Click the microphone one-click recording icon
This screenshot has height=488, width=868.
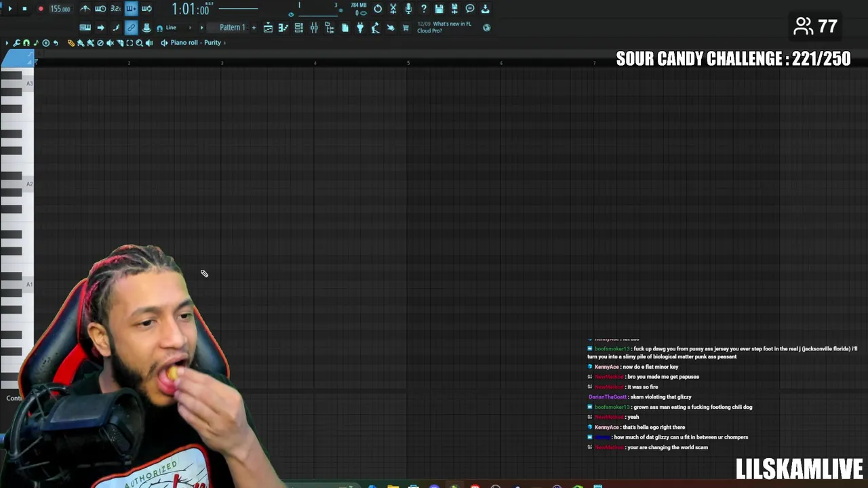point(408,9)
